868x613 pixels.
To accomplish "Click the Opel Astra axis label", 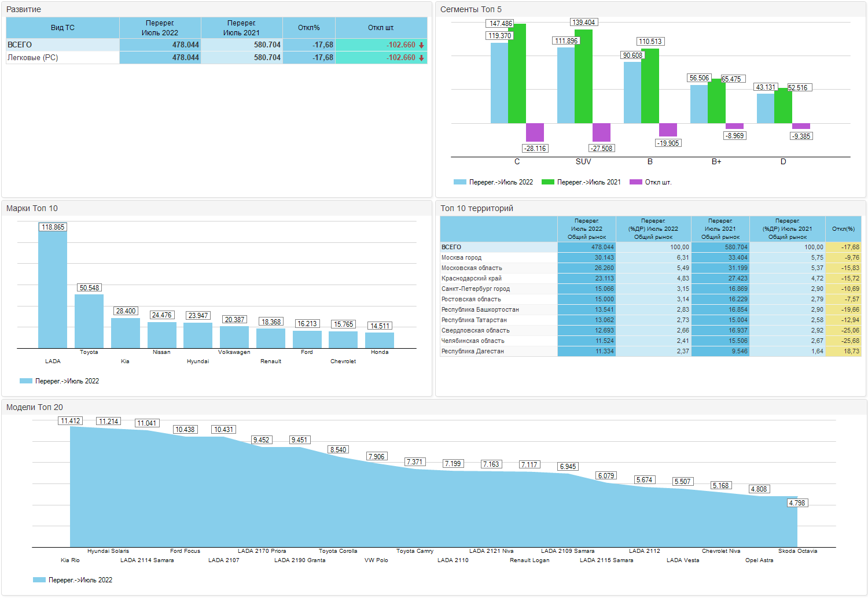I will (x=759, y=560).
